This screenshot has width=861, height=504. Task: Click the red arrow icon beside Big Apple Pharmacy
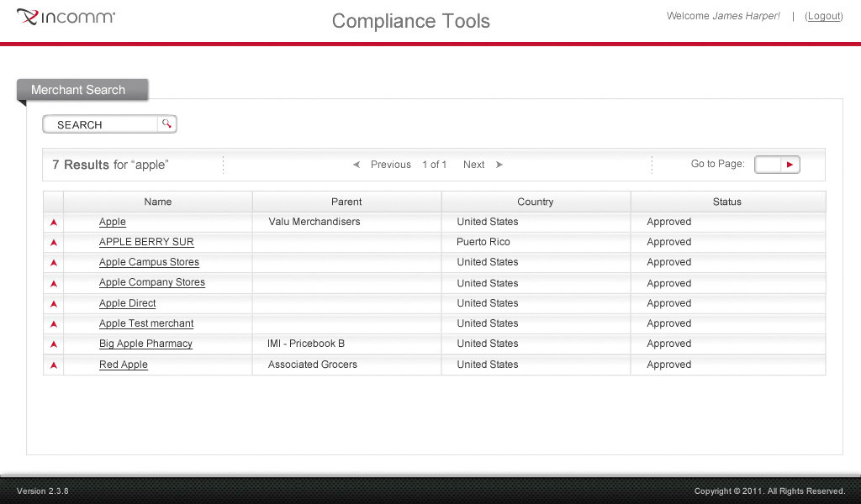(x=54, y=344)
